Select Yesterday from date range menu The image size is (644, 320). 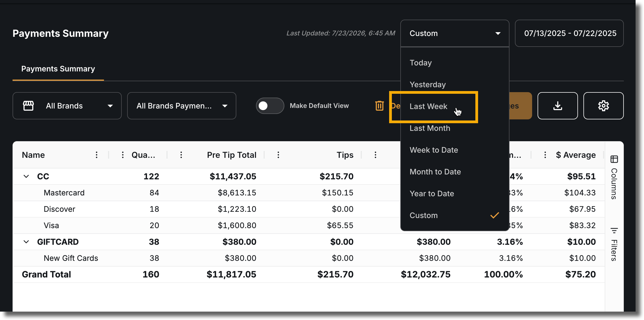(x=455, y=84)
